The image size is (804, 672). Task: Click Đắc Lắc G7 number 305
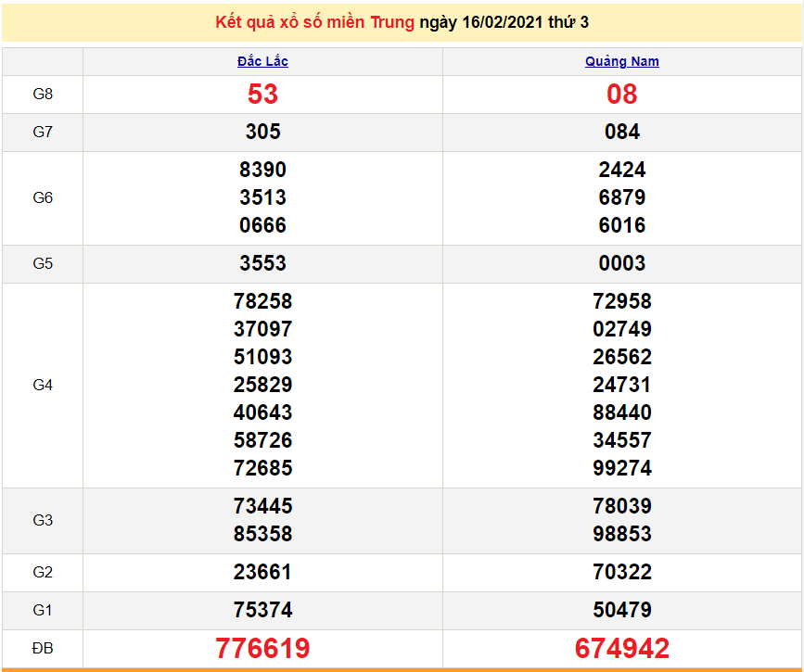click(262, 132)
